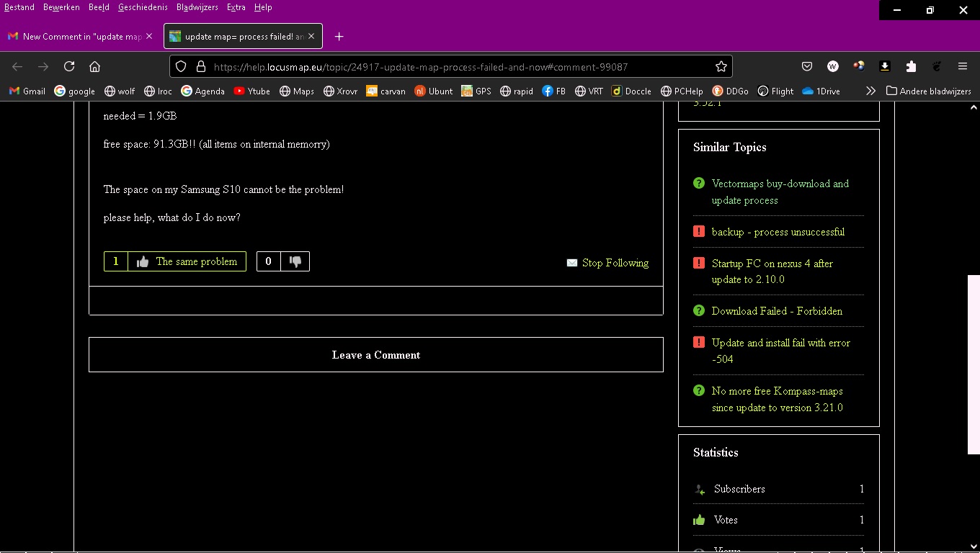This screenshot has height=553, width=980.
Task: Open 'backup - process unsuccessful' topic link
Action: pyautogui.click(x=778, y=232)
